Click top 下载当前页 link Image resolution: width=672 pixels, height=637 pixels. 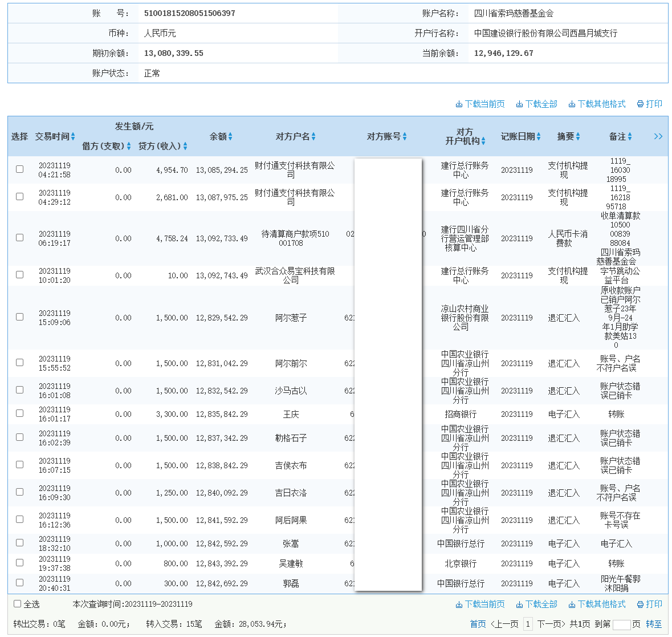coord(480,104)
